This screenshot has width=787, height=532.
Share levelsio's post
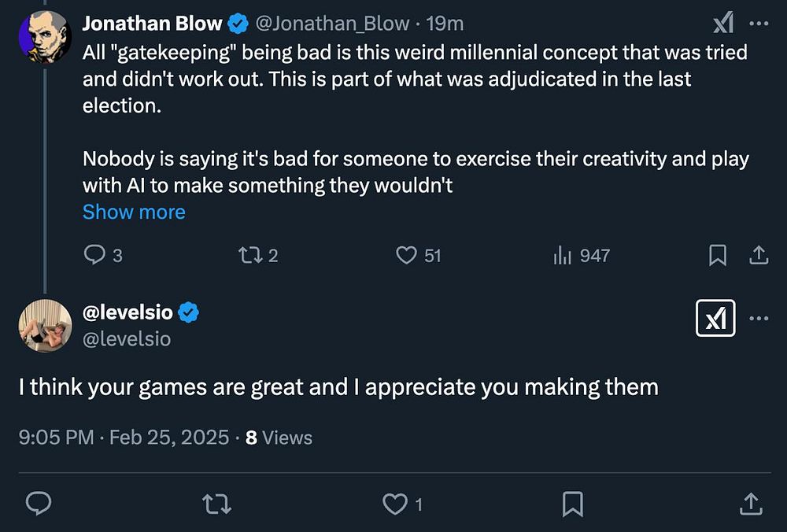pyautogui.click(x=751, y=504)
